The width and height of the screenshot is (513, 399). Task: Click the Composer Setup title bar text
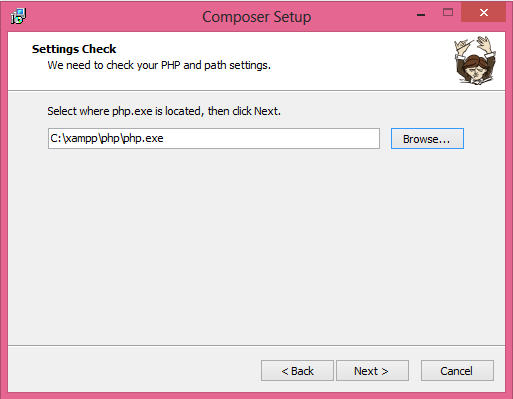point(257,17)
